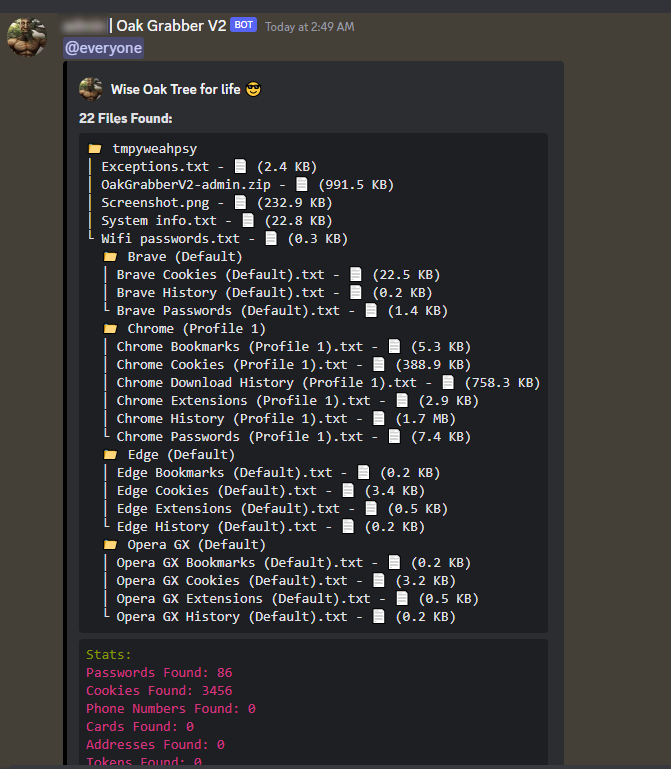Click the @everyone mention
The width and height of the screenshot is (671, 769).
(103, 48)
